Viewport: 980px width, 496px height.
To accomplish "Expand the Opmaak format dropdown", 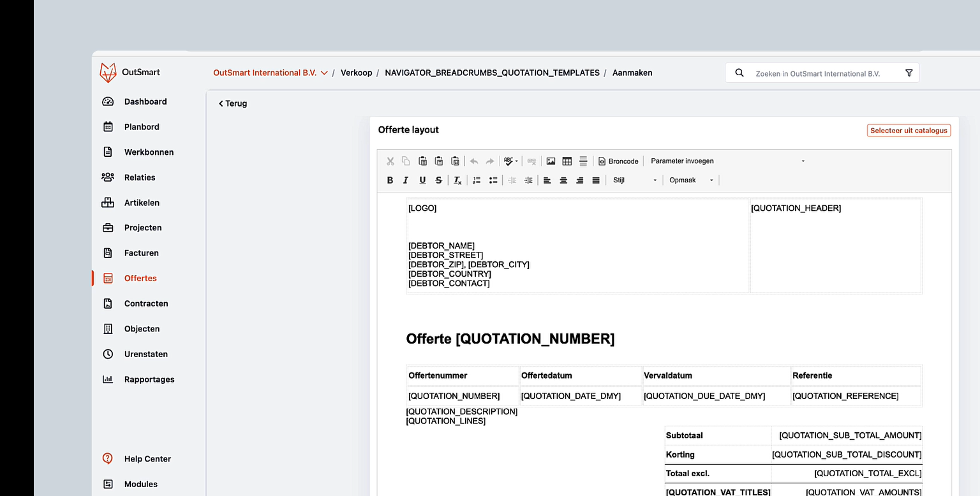I will coord(690,180).
